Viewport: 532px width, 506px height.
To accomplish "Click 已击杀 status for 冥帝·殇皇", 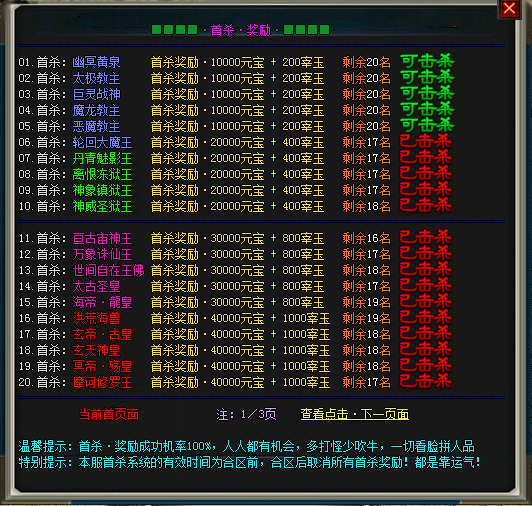I will click(426, 366).
